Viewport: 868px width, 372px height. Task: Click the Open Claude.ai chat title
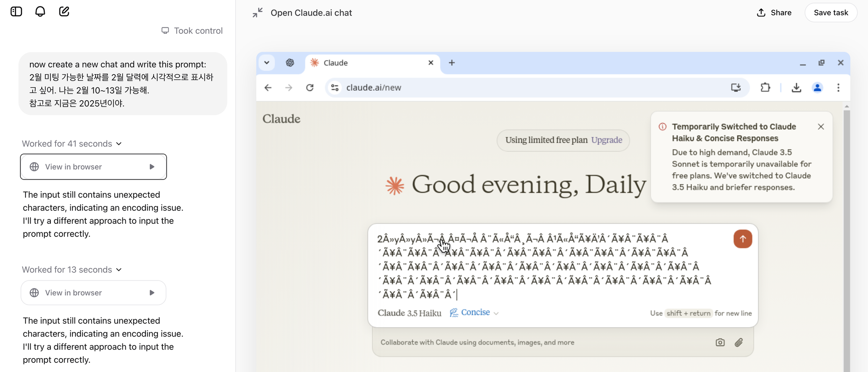click(x=311, y=13)
